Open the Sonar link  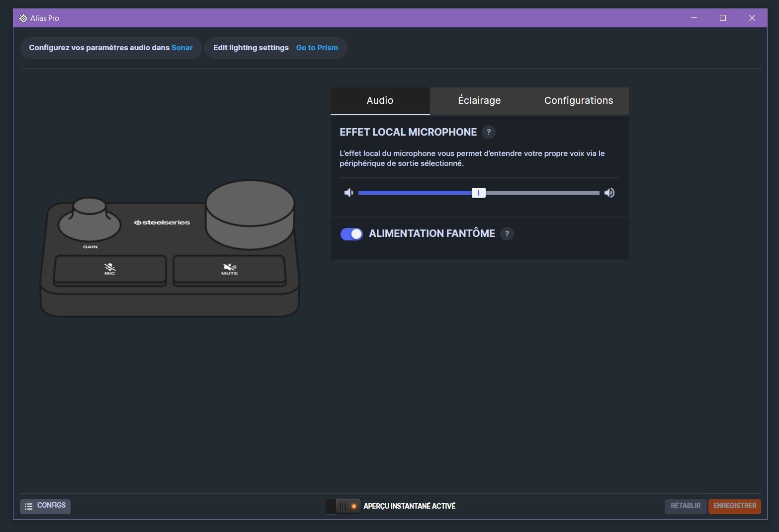182,48
